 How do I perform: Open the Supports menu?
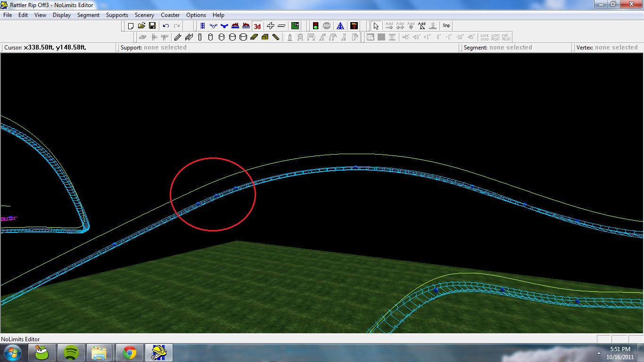(117, 15)
